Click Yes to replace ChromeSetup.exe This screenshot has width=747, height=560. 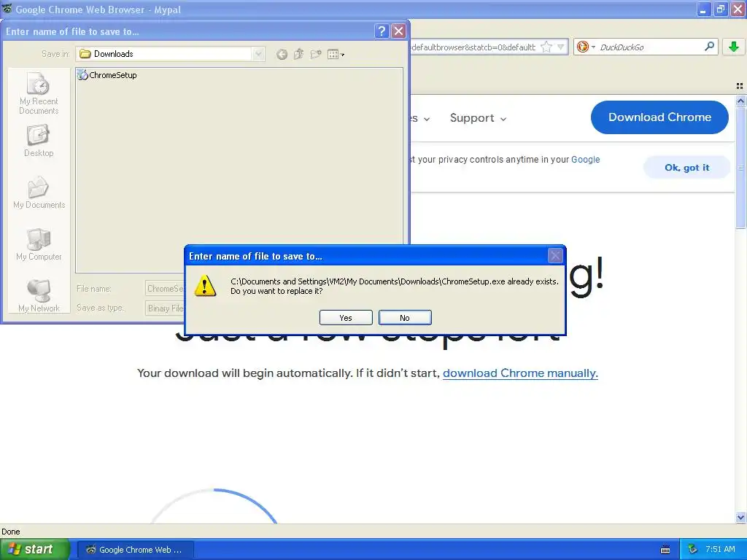click(346, 318)
